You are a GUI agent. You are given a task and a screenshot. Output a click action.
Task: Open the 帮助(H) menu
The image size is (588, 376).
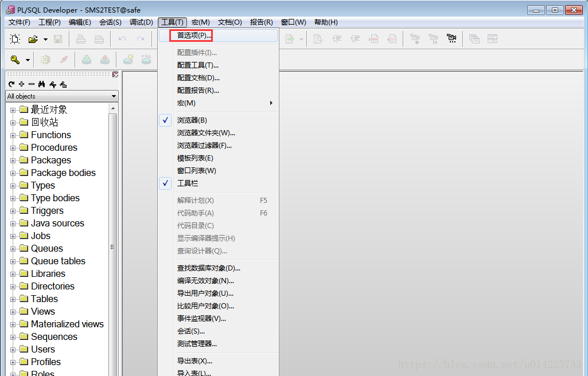(326, 22)
